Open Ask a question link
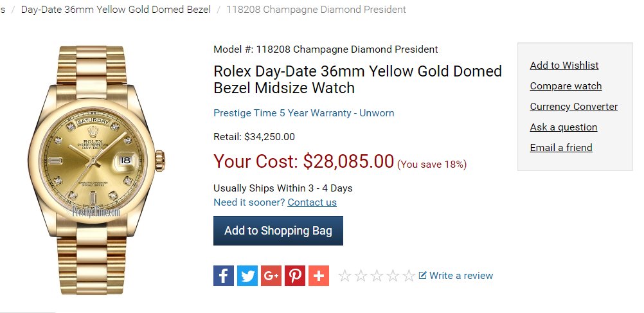 564,127
